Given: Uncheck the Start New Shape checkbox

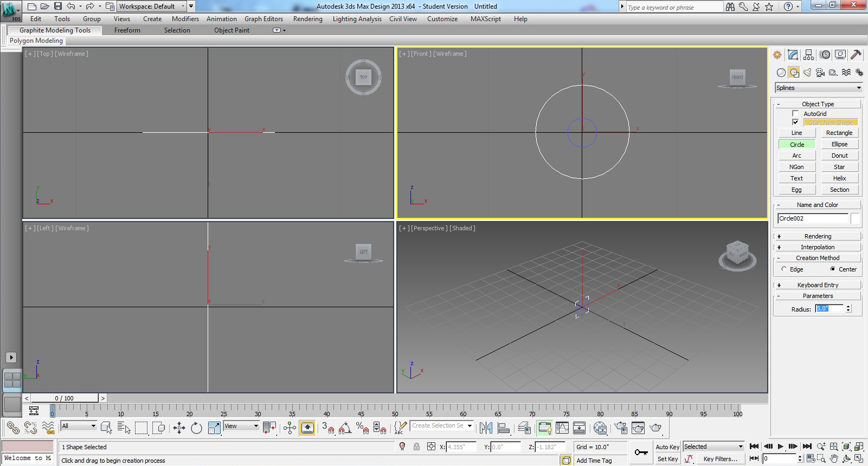Looking at the screenshot, I should click(795, 122).
